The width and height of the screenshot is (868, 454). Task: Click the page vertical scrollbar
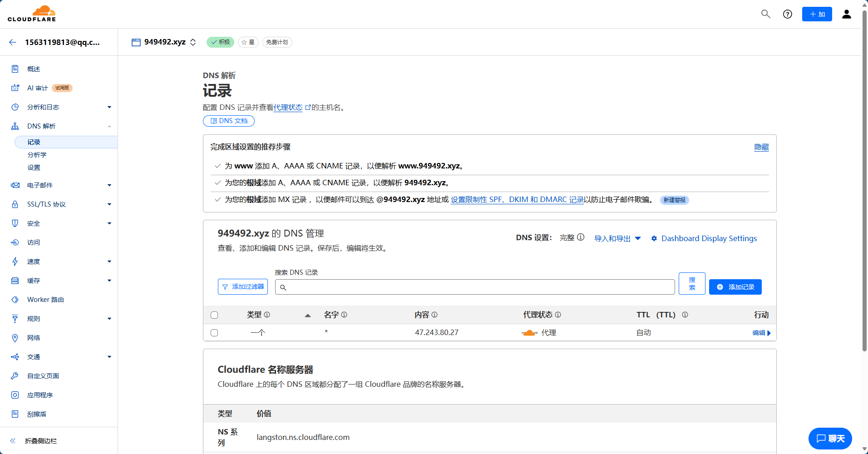point(864,182)
